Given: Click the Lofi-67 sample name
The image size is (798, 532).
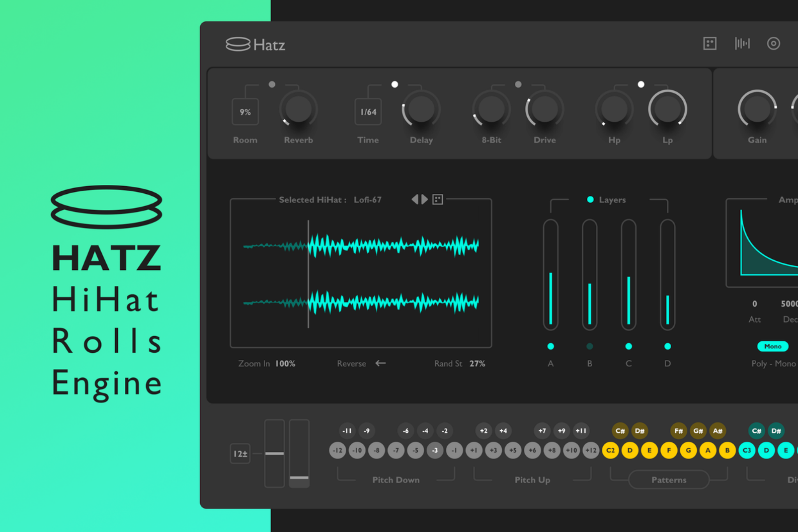Looking at the screenshot, I should coord(367,200).
